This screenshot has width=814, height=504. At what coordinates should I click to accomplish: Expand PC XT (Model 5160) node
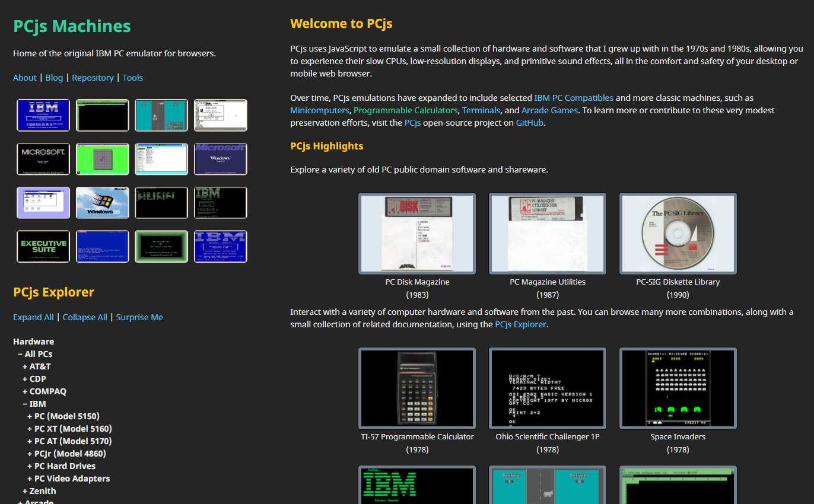[x=69, y=429]
